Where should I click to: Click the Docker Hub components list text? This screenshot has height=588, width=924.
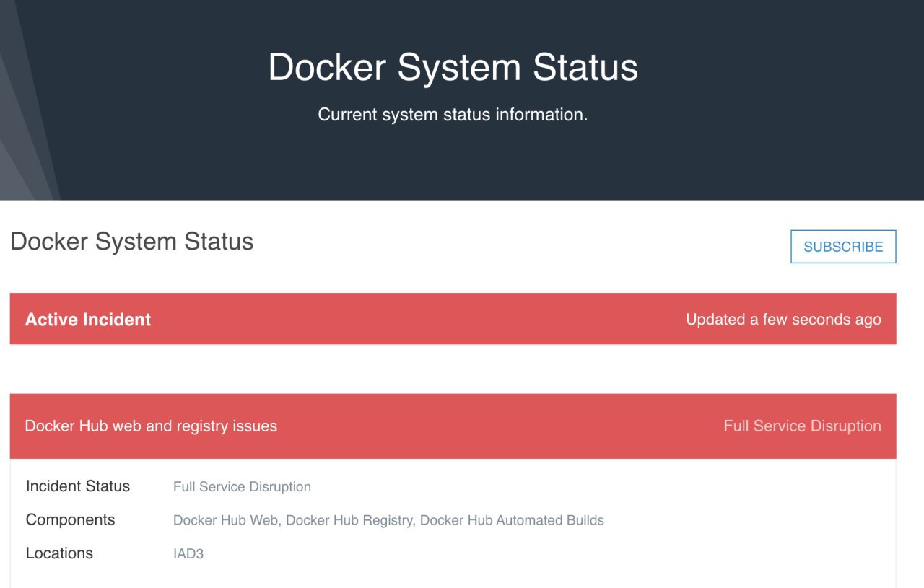(388, 520)
